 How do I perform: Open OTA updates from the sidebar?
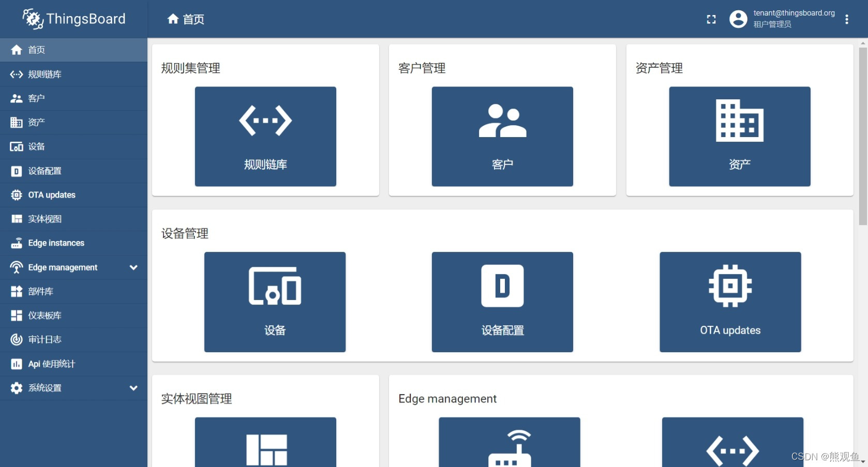[x=16, y=194]
